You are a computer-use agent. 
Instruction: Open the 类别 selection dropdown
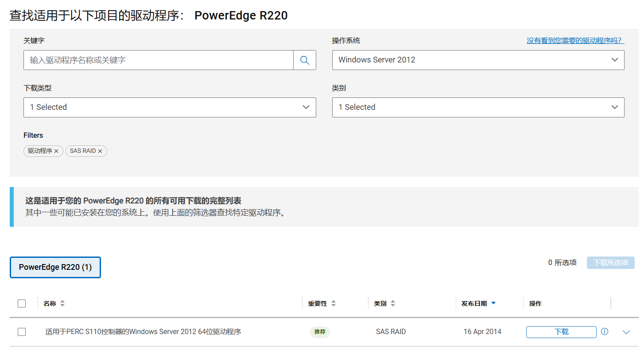pos(478,107)
